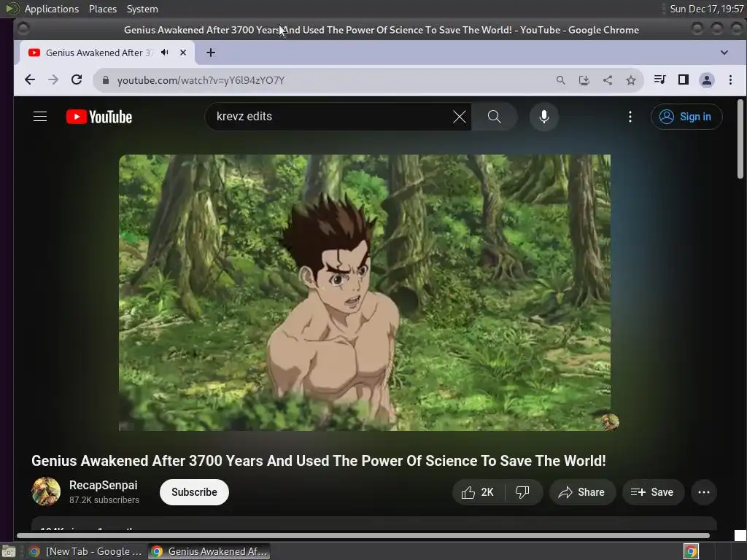Click the Sign in button
The image size is (747, 560).
click(x=686, y=117)
